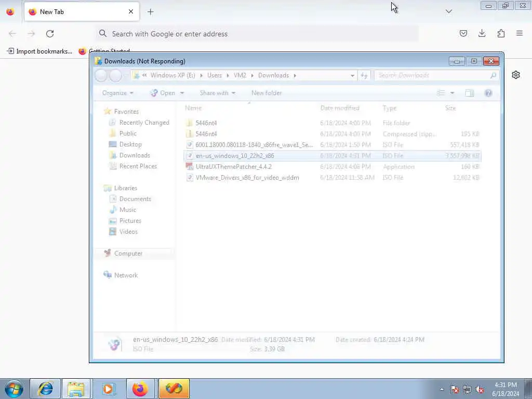
Task: Click VM2 in the breadcrumb path
Action: pyautogui.click(x=240, y=75)
